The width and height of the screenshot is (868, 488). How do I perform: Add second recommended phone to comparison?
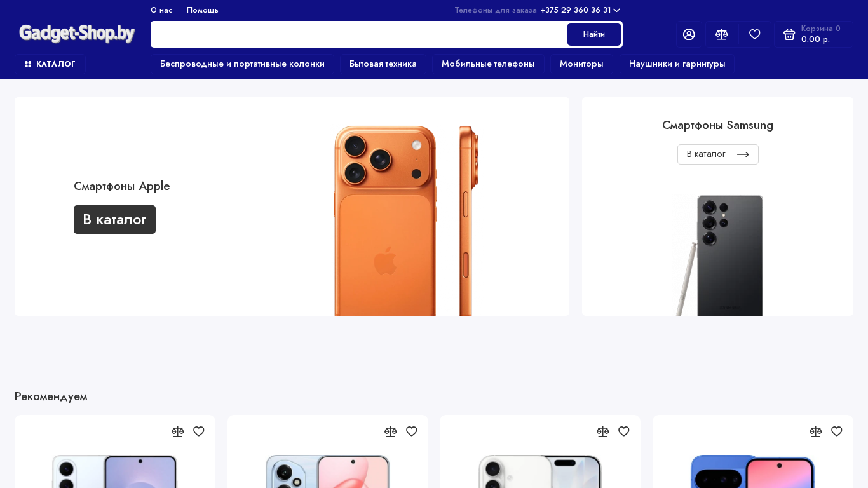[x=390, y=431]
